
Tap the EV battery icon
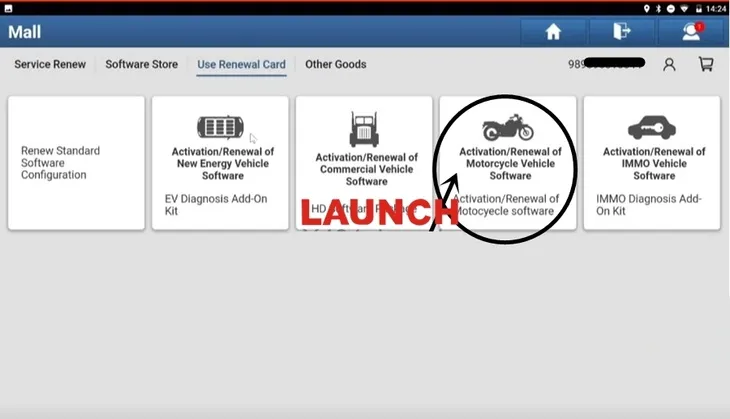pyautogui.click(x=220, y=127)
